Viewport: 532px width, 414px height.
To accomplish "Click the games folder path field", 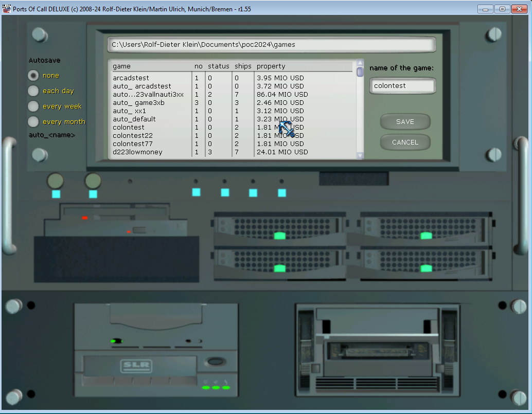I will coord(272,45).
